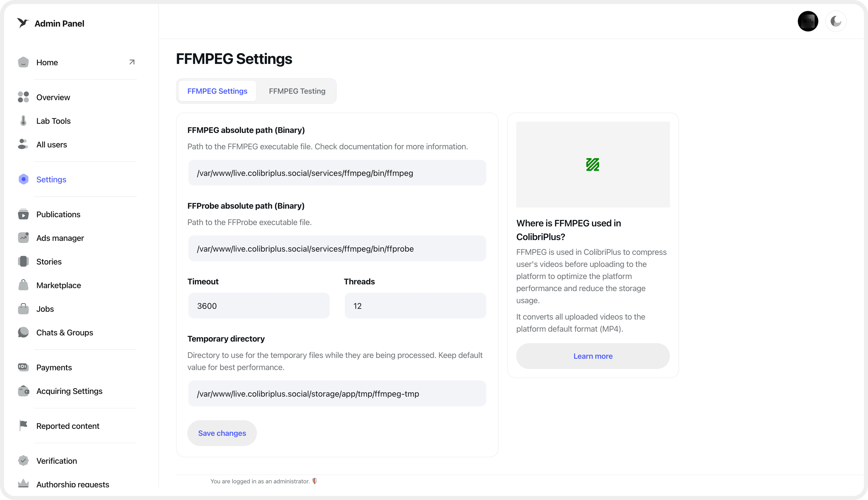Click "Where is FFMPEG used in ColibriPlus?" heading

[x=569, y=230]
